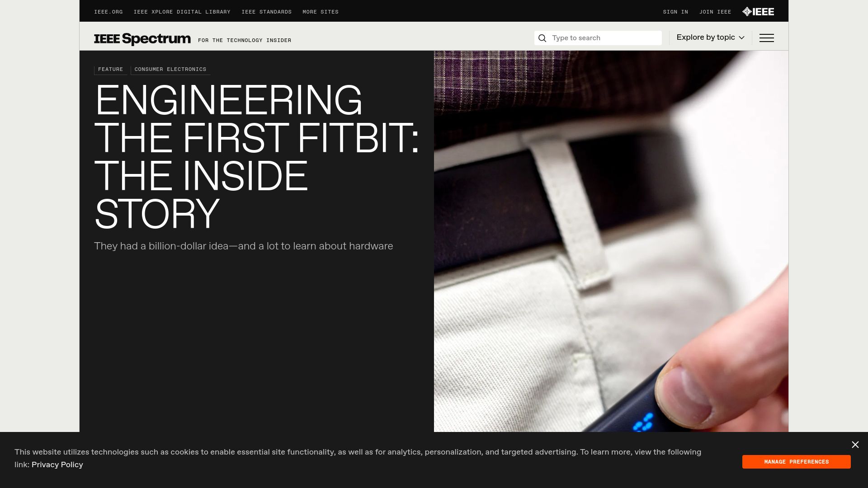The height and width of the screenshot is (488, 868).
Task: Open the hamburger menu
Action: click(767, 38)
